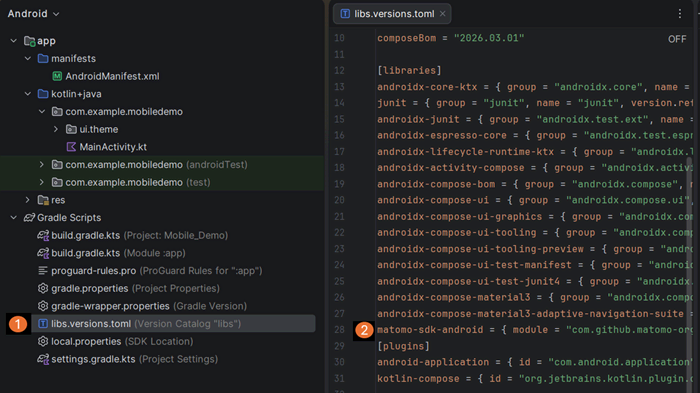Click the ui.theme package icon
The image size is (700, 393).
71,129
